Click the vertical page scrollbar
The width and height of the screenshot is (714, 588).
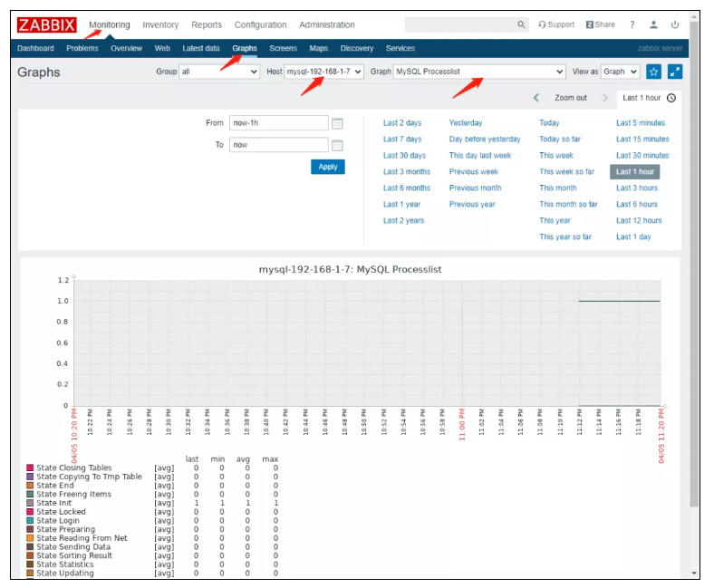point(694,265)
